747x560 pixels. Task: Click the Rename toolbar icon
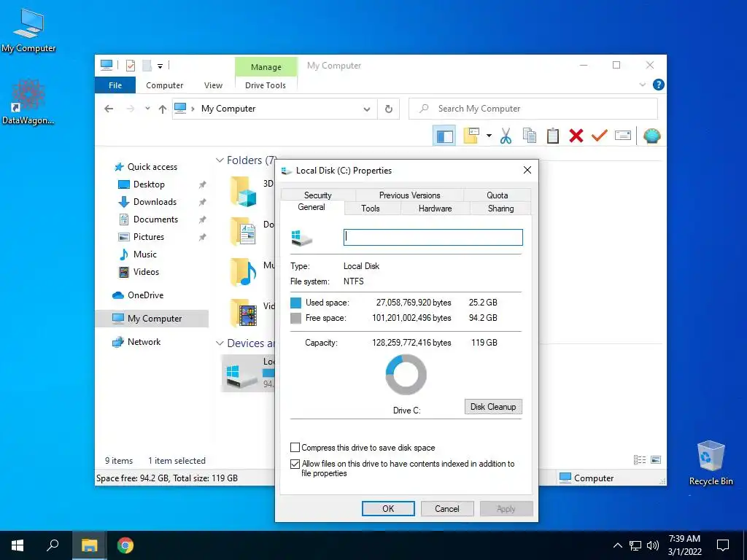tap(623, 136)
